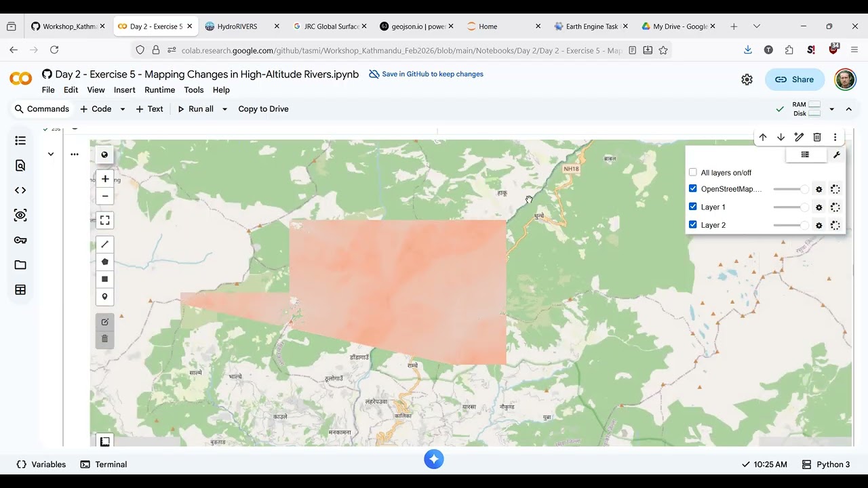Move cell up with arrow icon
Viewport: 868px width, 488px height.
(x=763, y=138)
